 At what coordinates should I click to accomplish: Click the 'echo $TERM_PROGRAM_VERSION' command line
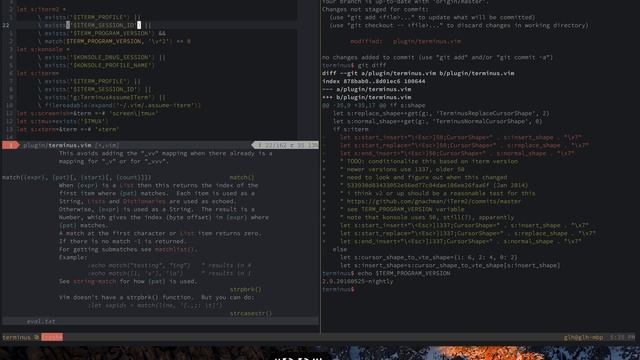click(386, 273)
